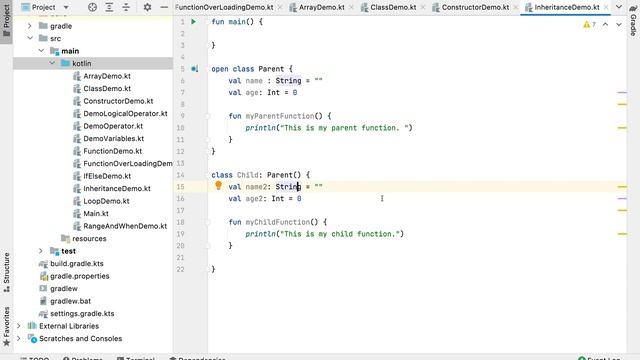Run main function via green gutter arrow
Screen dimensions: 640x360
tap(194, 22)
